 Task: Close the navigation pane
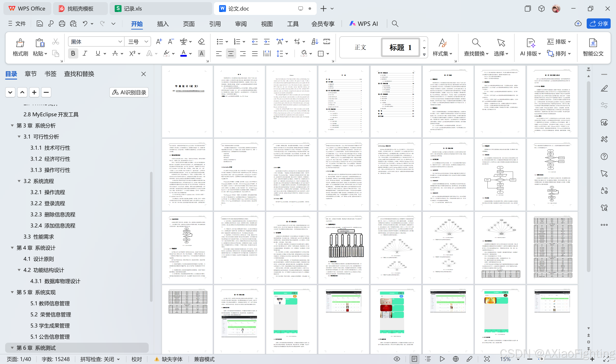[x=144, y=74]
